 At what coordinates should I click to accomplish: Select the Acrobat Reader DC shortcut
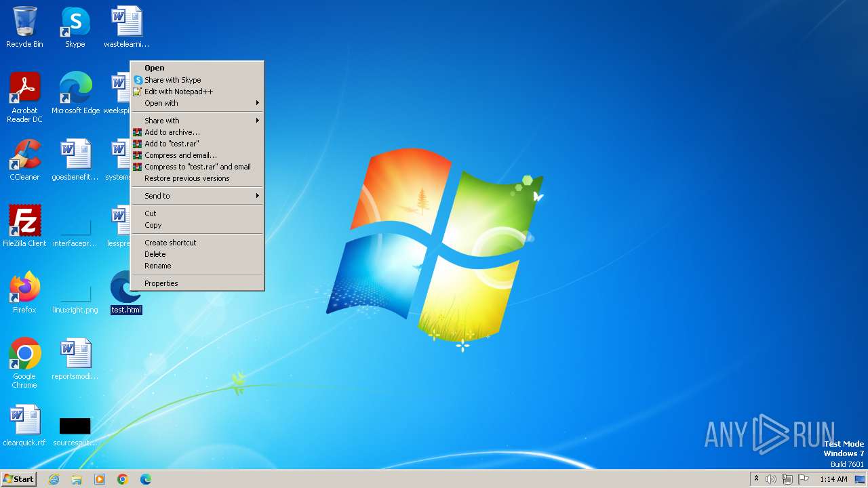(24, 97)
